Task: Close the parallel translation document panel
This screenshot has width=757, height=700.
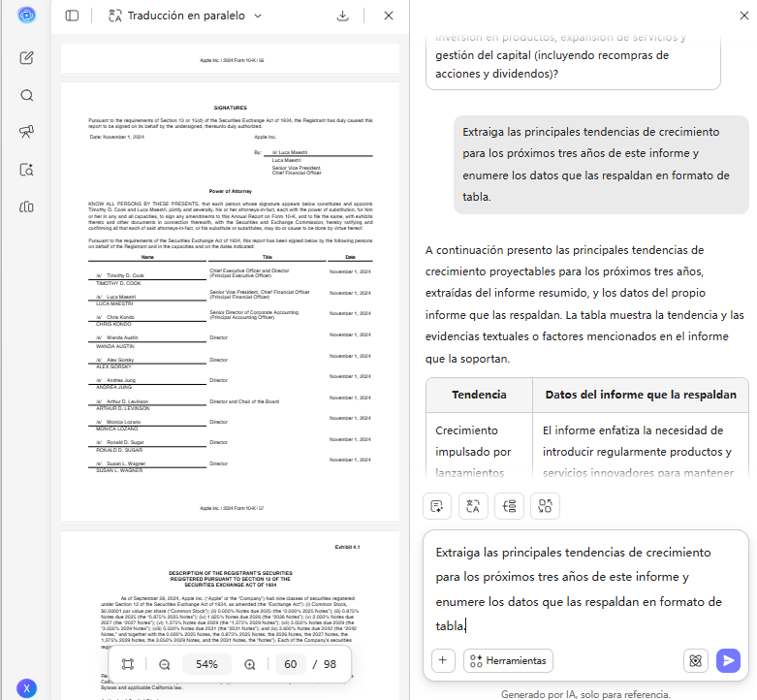Action: tap(388, 16)
